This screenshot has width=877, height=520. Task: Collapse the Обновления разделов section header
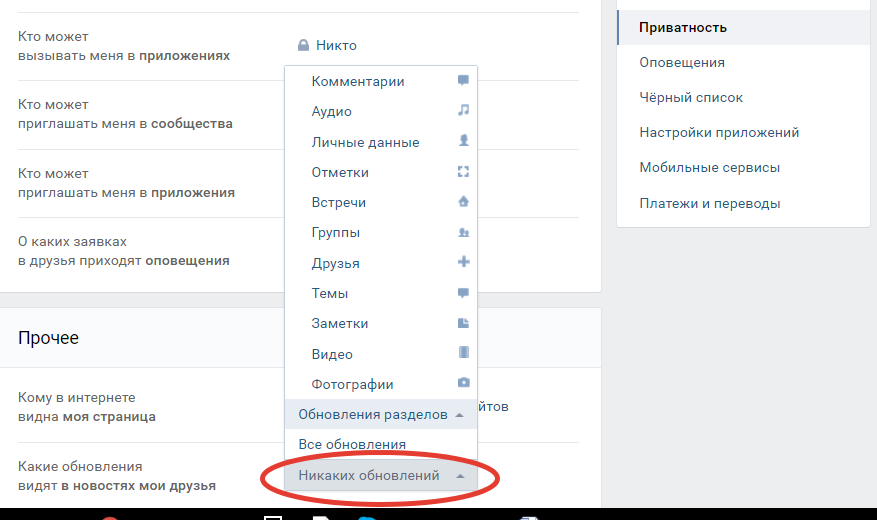tap(380, 414)
